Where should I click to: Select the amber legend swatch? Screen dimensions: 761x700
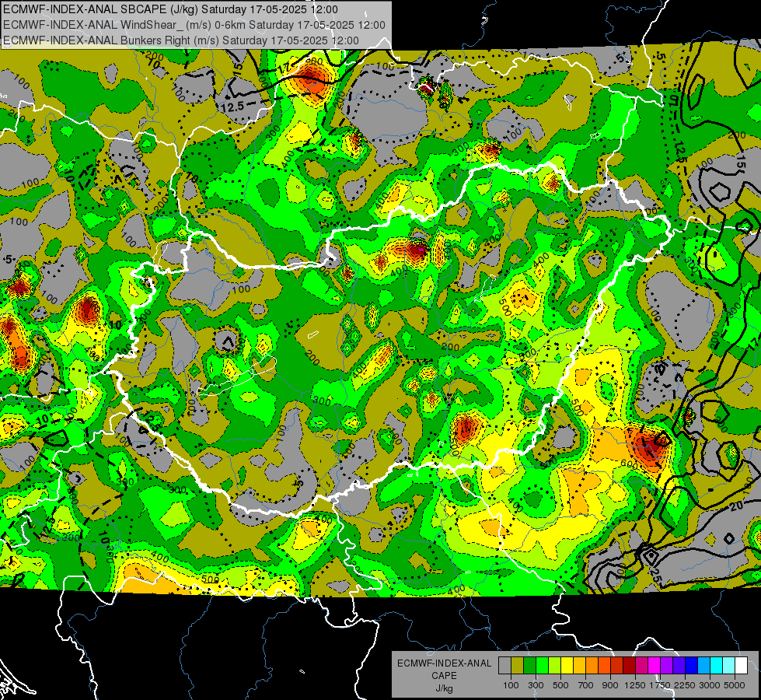(579, 666)
